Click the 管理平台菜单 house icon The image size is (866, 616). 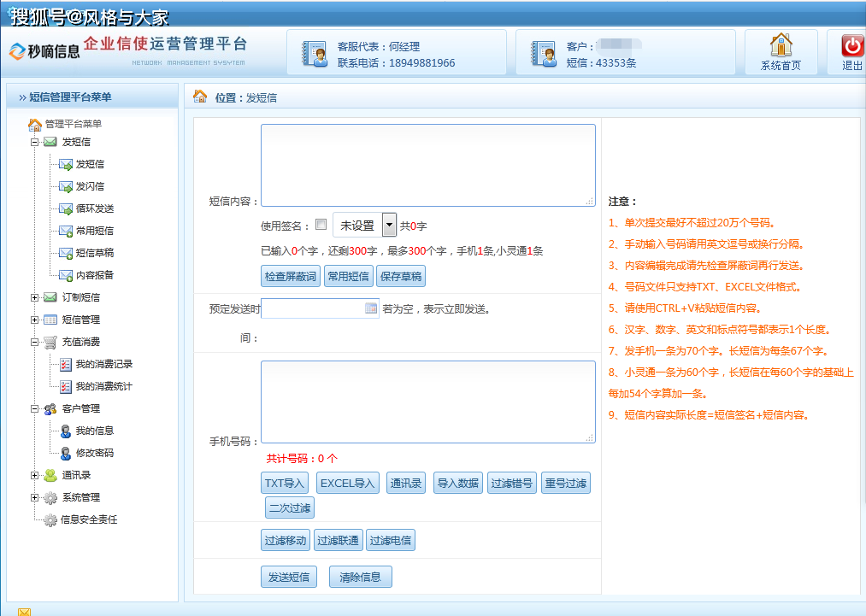point(35,124)
